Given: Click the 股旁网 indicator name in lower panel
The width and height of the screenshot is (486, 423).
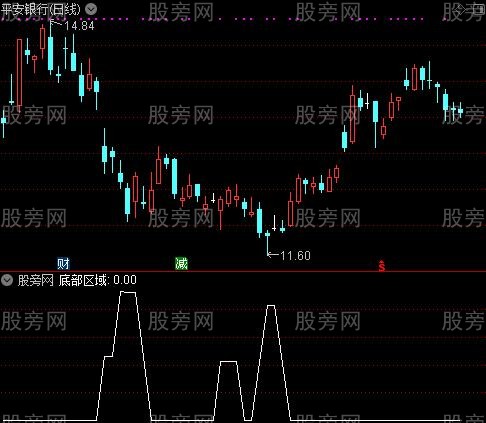Looking at the screenshot, I should 36,280.
